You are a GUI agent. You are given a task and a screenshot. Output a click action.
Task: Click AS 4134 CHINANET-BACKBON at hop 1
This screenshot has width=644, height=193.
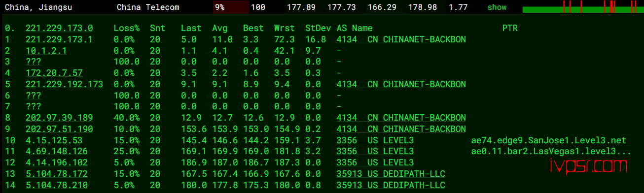(401, 39)
